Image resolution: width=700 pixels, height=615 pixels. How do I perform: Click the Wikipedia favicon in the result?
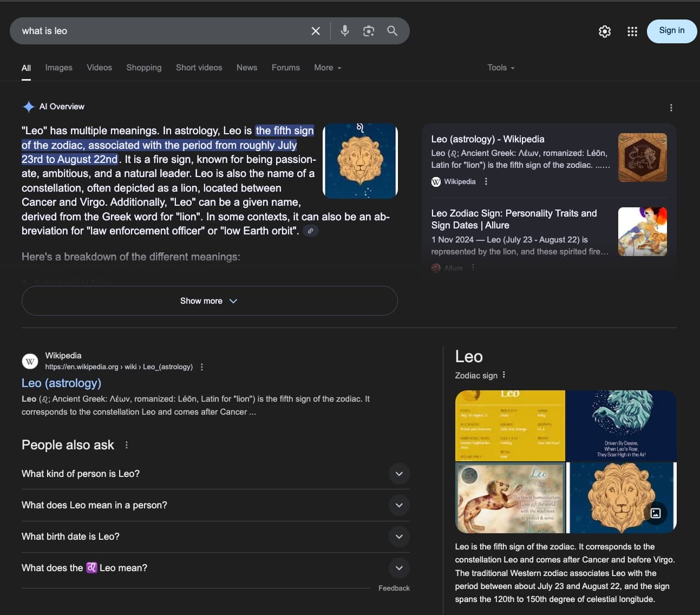pyautogui.click(x=30, y=361)
